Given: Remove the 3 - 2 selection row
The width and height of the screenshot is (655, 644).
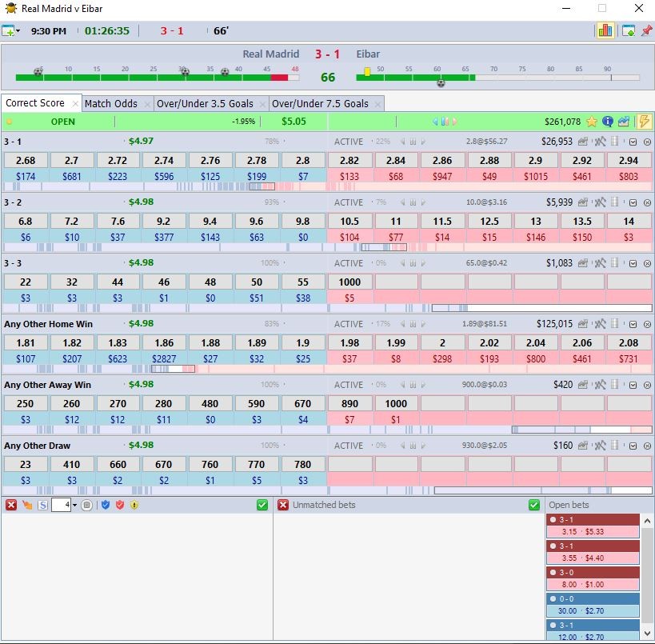Looking at the screenshot, I should point(647,203).
